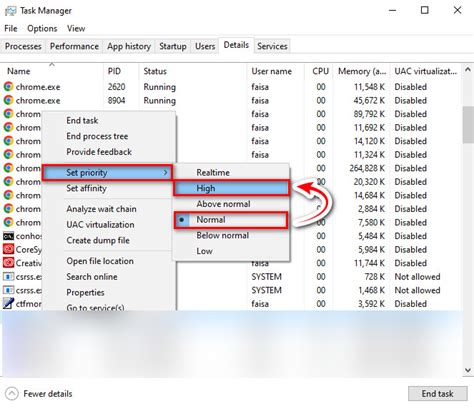
Task: Switch to the Services tab
Action: click(272, 46)
